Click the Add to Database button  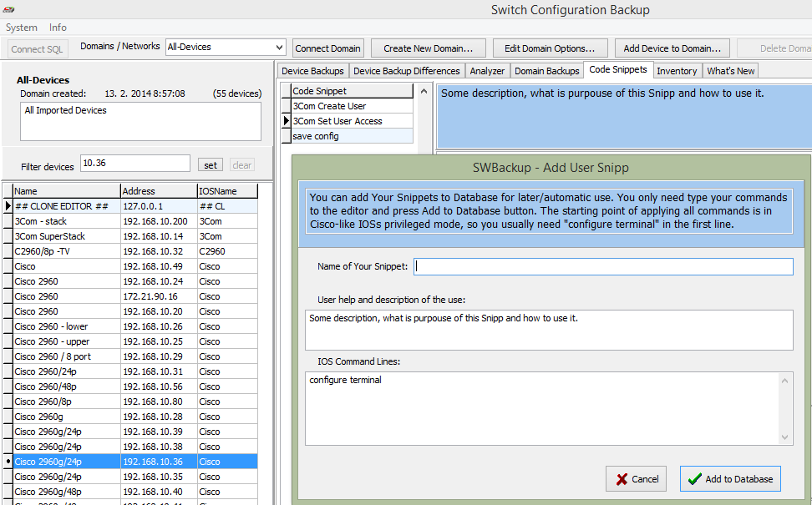pos(730,479)
